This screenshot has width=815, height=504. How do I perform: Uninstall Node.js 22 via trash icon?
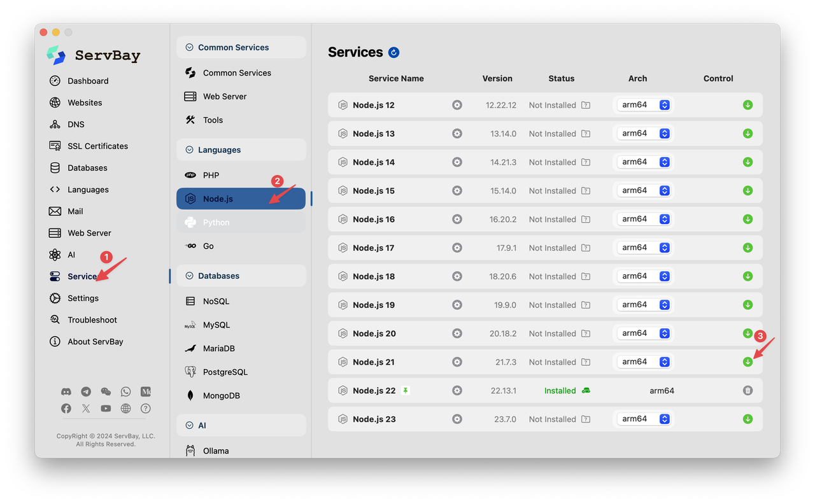(x=748, y=391)
